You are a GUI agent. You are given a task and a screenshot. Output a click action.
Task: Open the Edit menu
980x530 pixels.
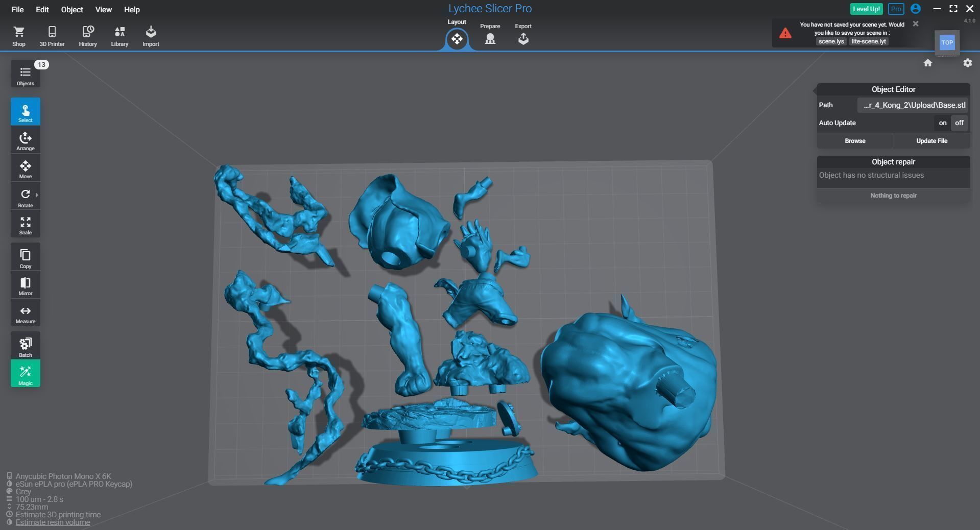click(42, 10)
